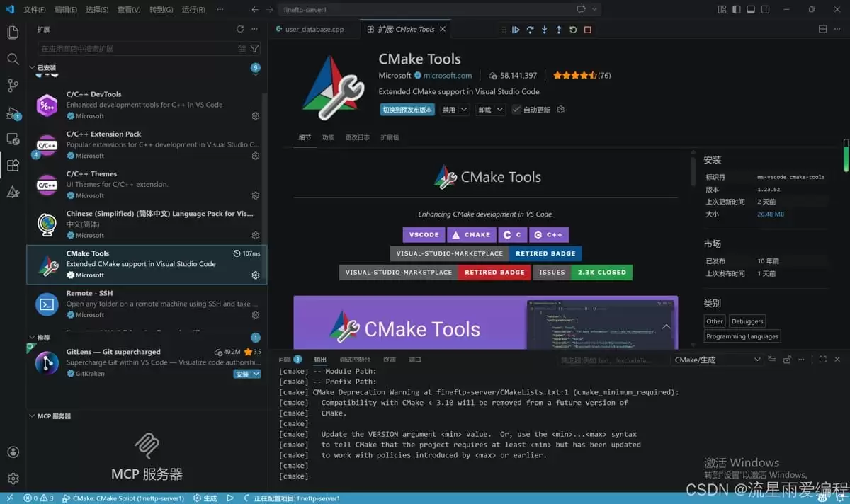Viewport: 850px width, 504px height.
Task: Maximize the bottom panel
Action: (x=822, y=360)
